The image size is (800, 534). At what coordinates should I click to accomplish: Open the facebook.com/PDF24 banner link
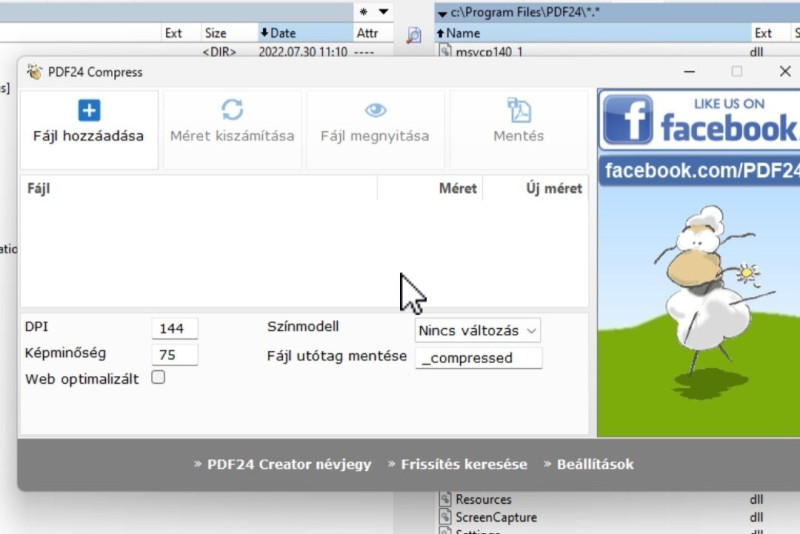(x=701, y=170)
